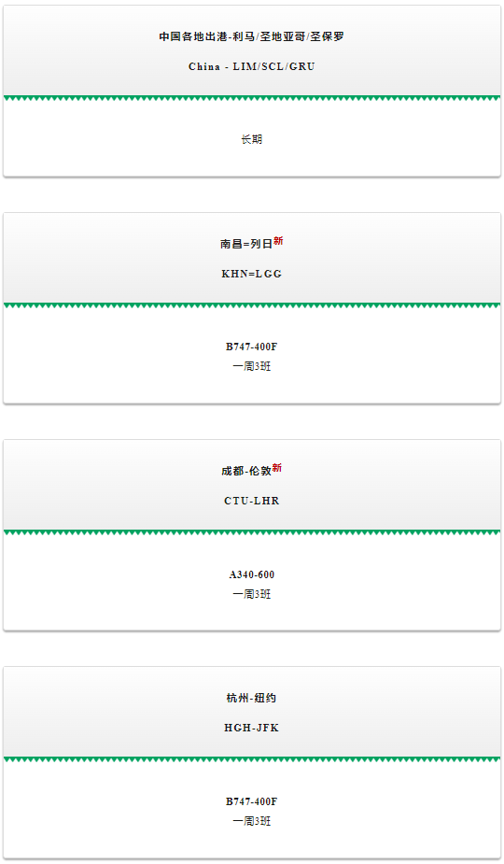Click the A340-600 aircraft type text
Screen dimensions: 504x864
coord(252,574)
